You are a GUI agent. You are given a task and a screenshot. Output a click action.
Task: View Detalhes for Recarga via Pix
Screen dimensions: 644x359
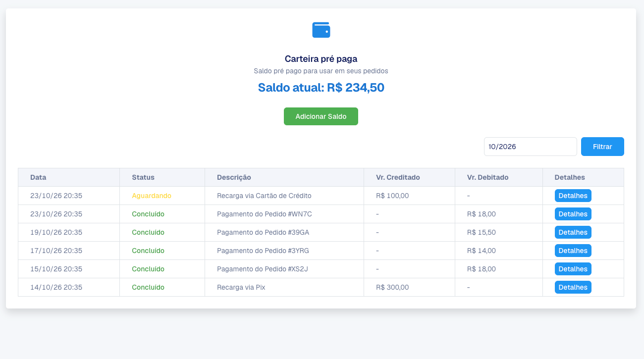[573, 287]
